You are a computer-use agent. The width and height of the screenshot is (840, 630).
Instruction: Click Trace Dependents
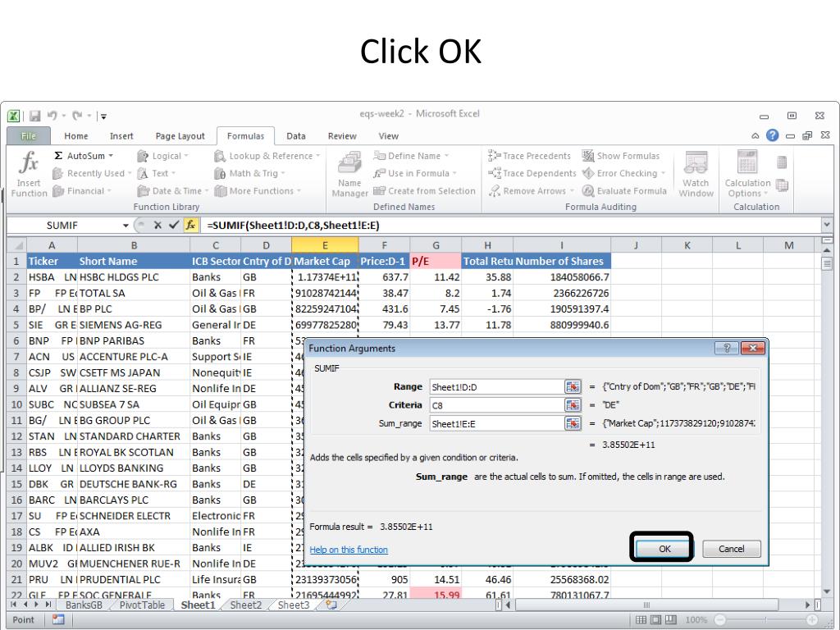click(532, 174)
